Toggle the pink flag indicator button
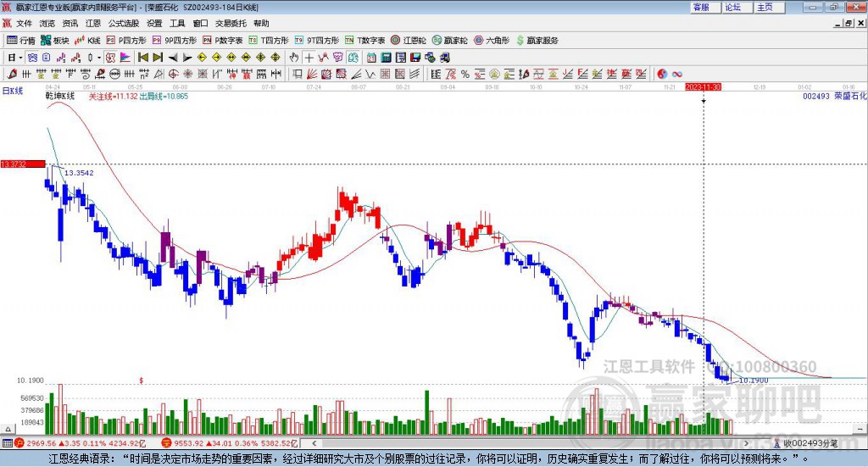The image size is (868, 467). point(127,57)
